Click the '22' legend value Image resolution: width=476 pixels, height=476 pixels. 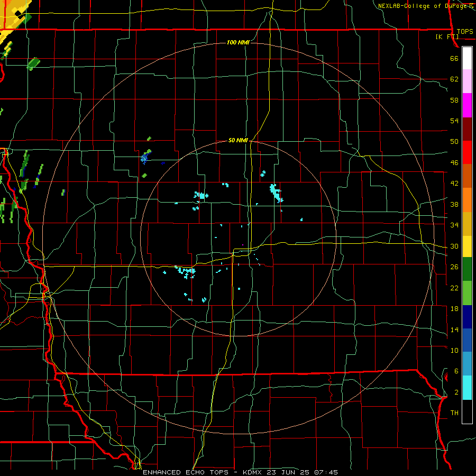(454, 288)
